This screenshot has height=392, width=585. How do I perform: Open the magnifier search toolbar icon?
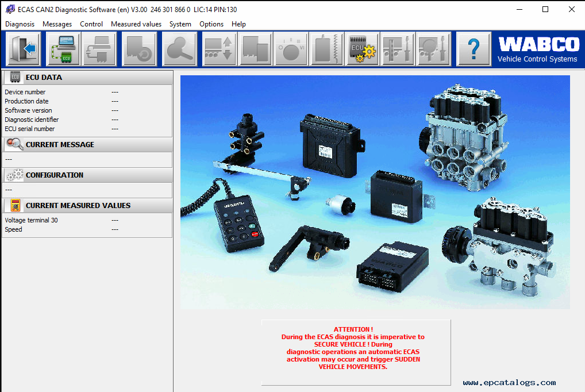tap(179, 48)
